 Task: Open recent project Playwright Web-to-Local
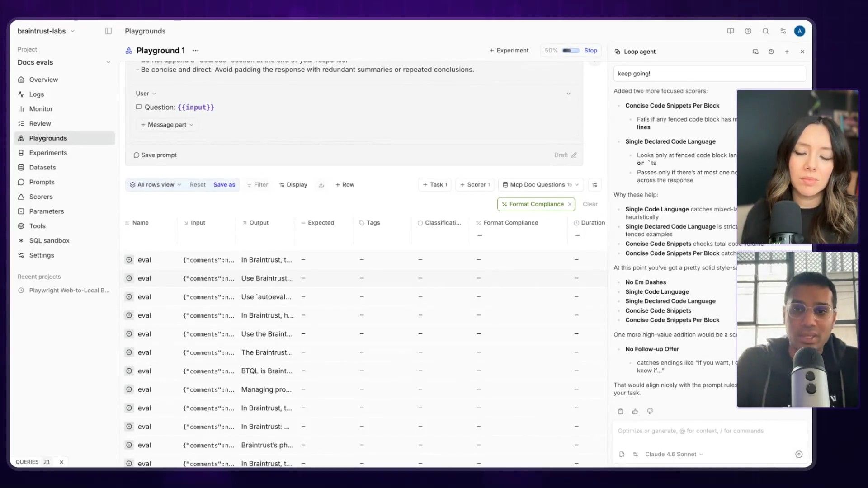pos(64,291)
